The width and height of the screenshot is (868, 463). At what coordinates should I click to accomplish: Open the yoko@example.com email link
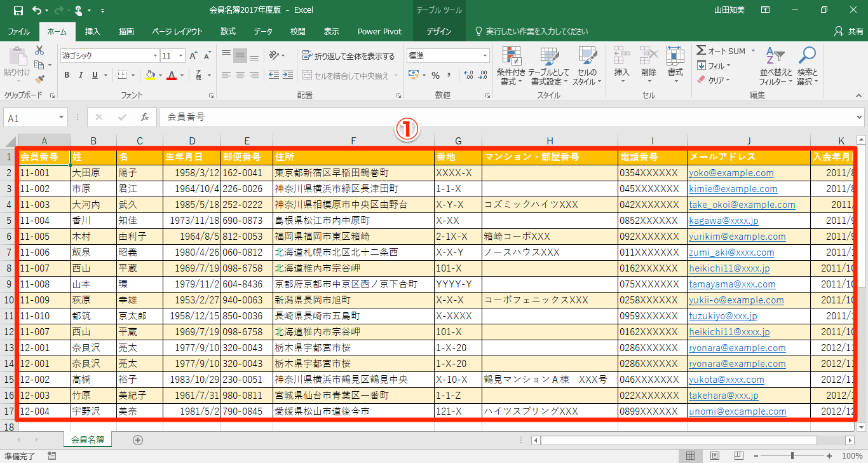tap(731, 173)
